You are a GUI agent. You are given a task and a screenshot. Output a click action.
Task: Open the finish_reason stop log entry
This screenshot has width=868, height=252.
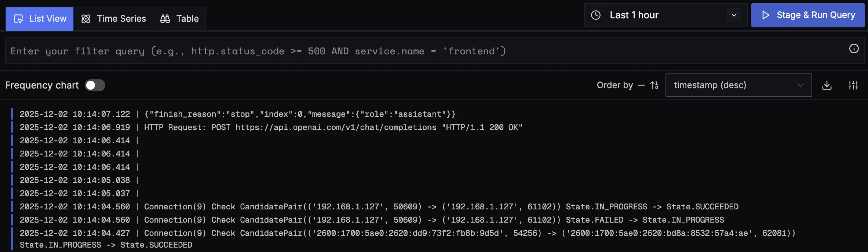pos(299,114)
